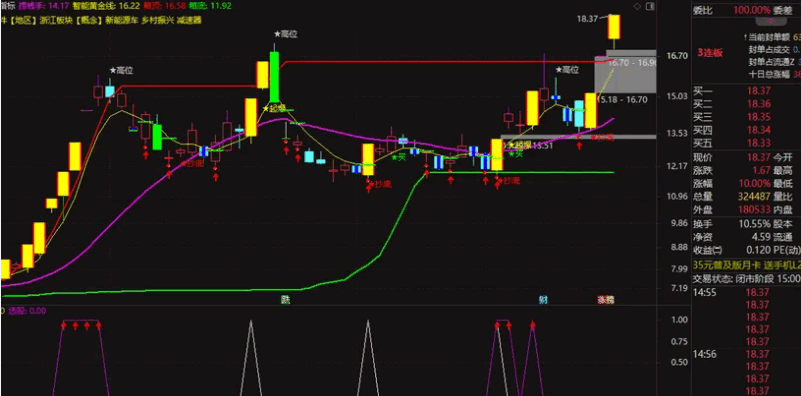Toggle the side panel layout icon
The width and height of the screenshot is (801, 396).
650,7
